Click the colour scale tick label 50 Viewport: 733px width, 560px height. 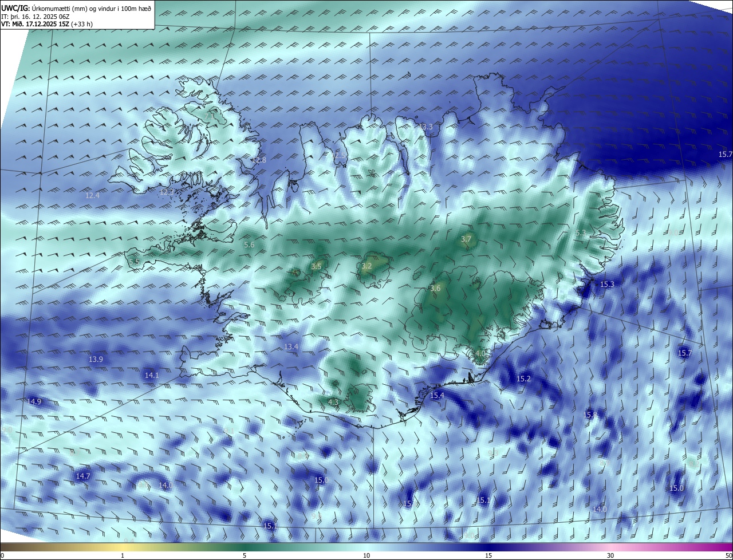pyautogui.click(x=728, y=555)
